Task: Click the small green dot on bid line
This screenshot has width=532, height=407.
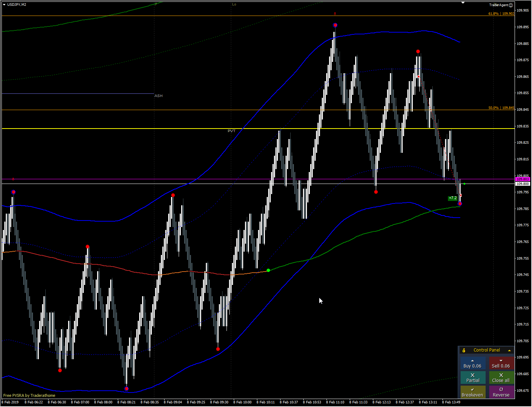Action: pyautogui.click(x=465, y=184)
